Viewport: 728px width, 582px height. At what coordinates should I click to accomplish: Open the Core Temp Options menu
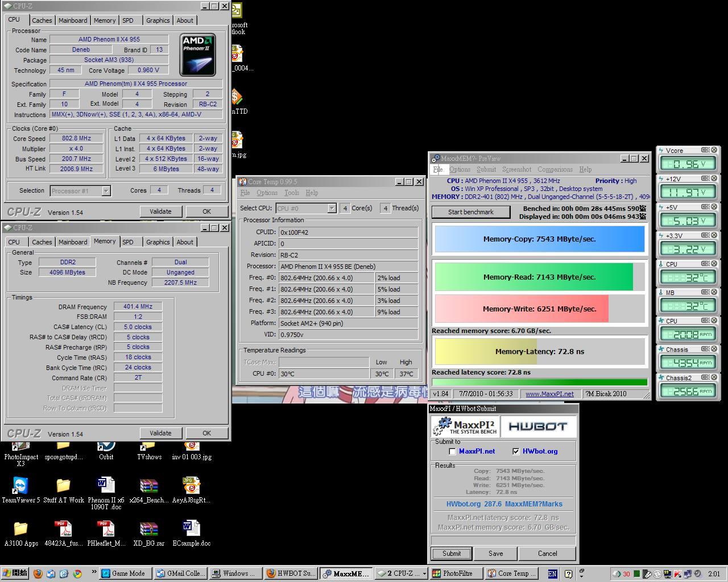(x=267, y=193)
